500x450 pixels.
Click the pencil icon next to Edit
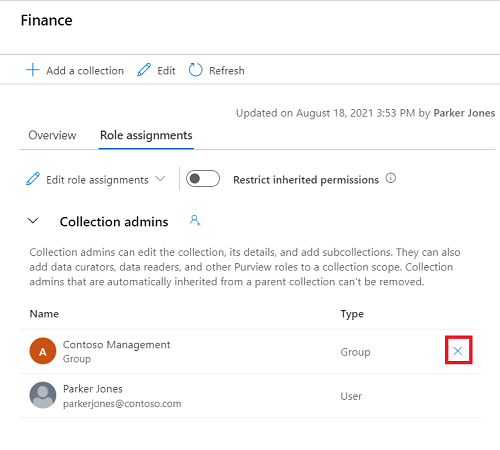coord(144,70)
